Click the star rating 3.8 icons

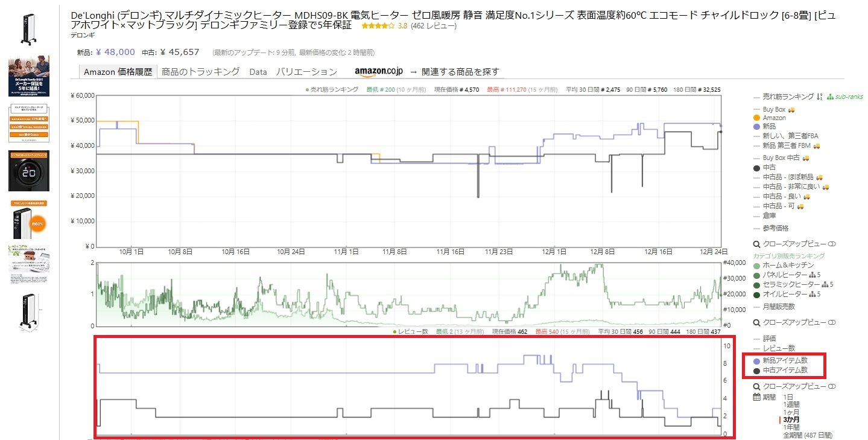click(x=378, y=26)
